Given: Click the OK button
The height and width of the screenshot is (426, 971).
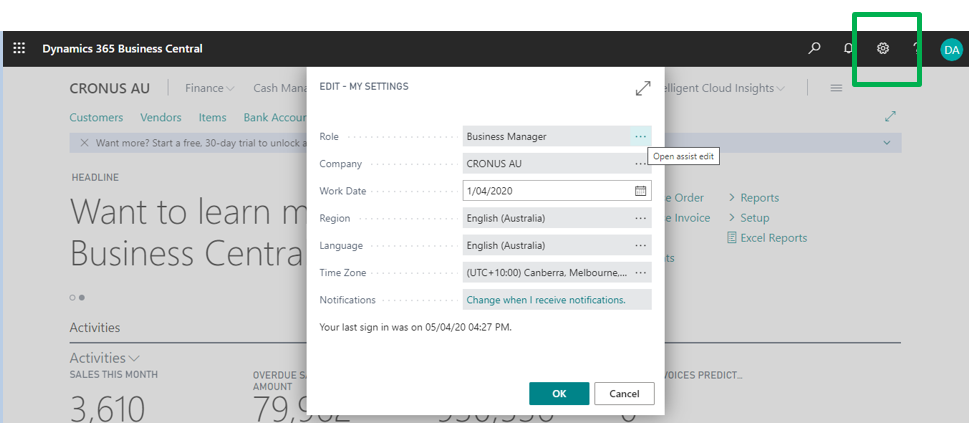Looking at the screenshot, I should click(x=559, y=393).
